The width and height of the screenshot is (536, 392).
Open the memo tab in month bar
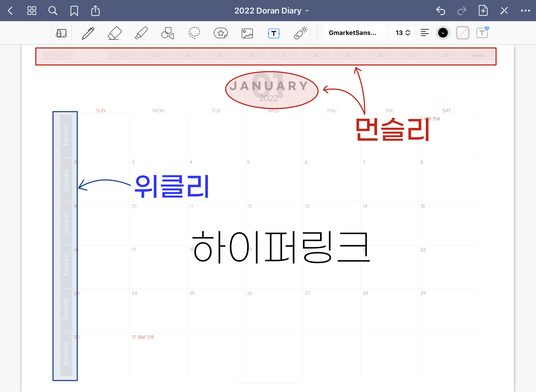click(477, 55)
